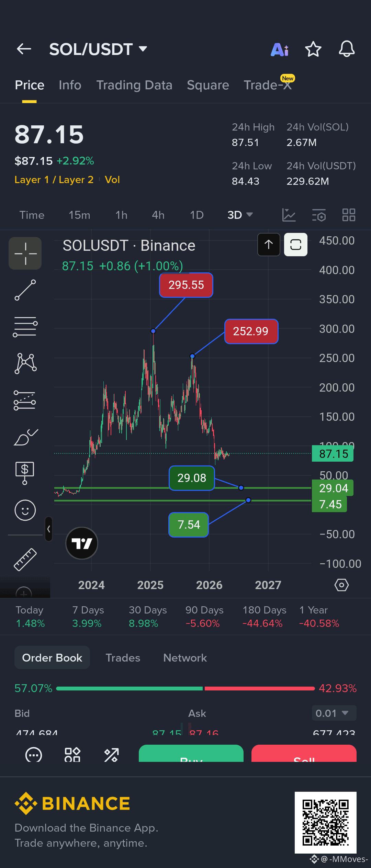The width and height of the screenshot is (371, 868).
Task: Click the 295.55 price callout label
Action: click(x=186, y=285)
